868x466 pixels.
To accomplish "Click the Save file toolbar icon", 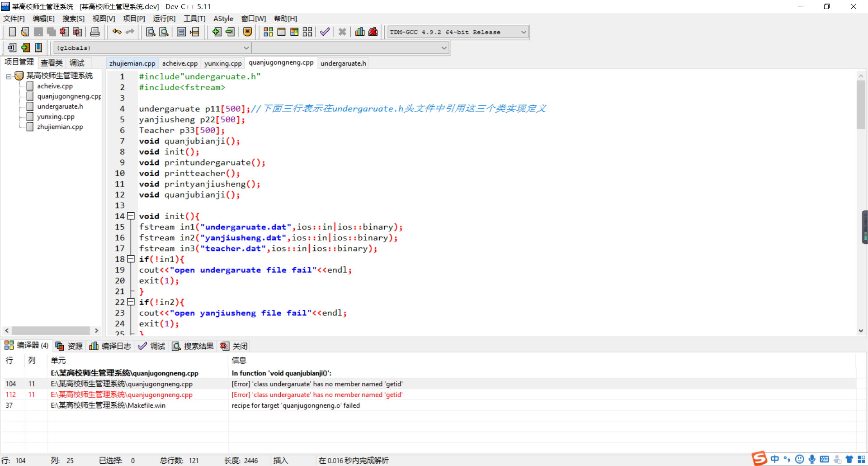I will coord(38,32).
